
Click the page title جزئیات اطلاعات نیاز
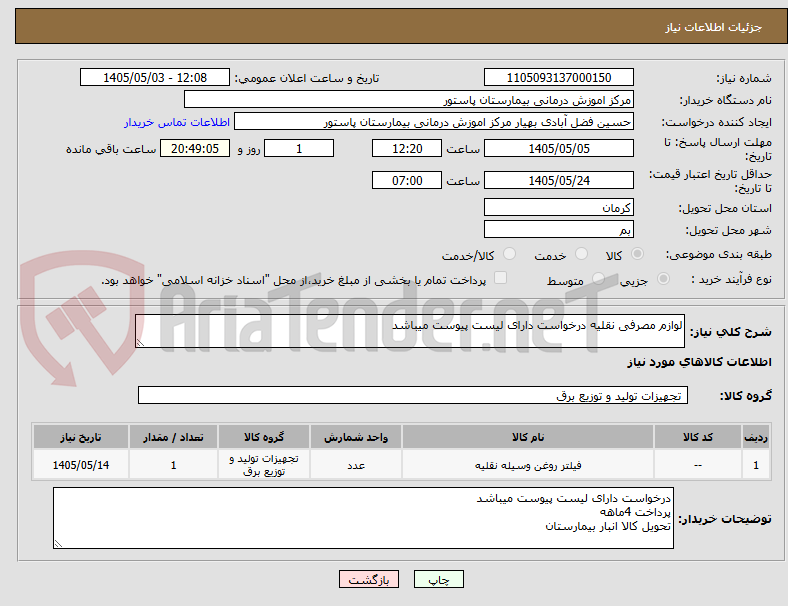tap(714, 27)
